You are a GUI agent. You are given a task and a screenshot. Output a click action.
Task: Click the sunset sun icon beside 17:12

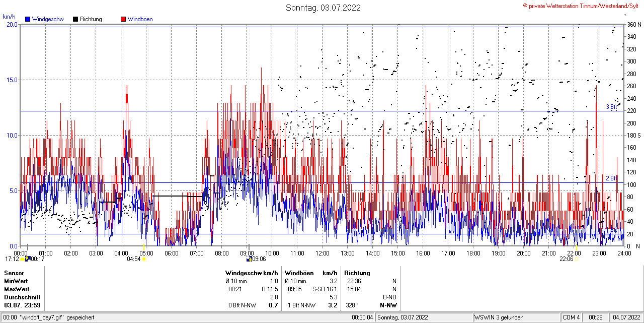click(x=22, y=259)
